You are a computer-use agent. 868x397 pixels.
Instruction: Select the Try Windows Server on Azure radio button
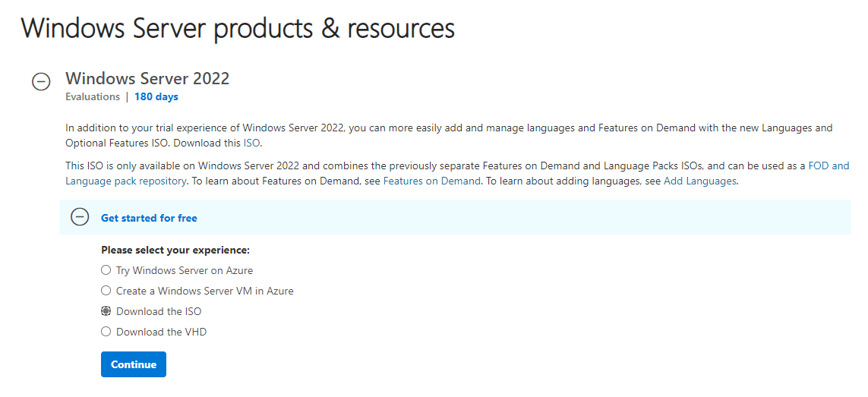[x=106, y=270]
